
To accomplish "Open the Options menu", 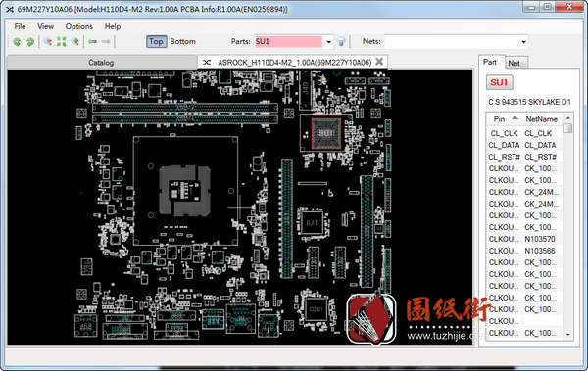I will (x=78, y=26).
